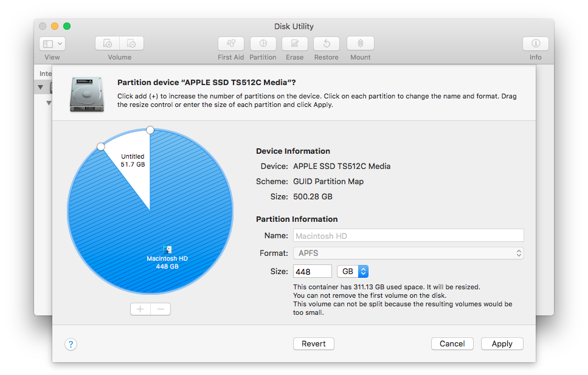This screenshot has height=375, width=588.
Task: Click the Finder icon on Macintosh HD slice
Action: 167,250
